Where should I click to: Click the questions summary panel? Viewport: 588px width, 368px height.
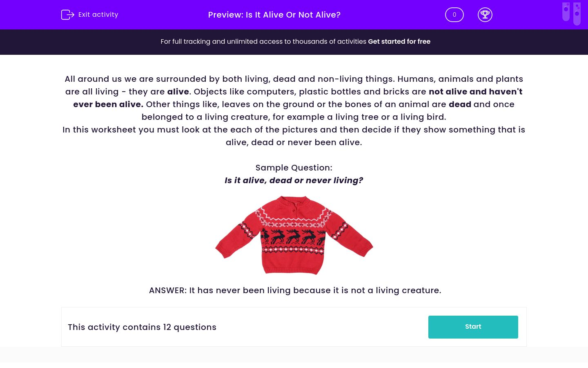pos(294,327)
